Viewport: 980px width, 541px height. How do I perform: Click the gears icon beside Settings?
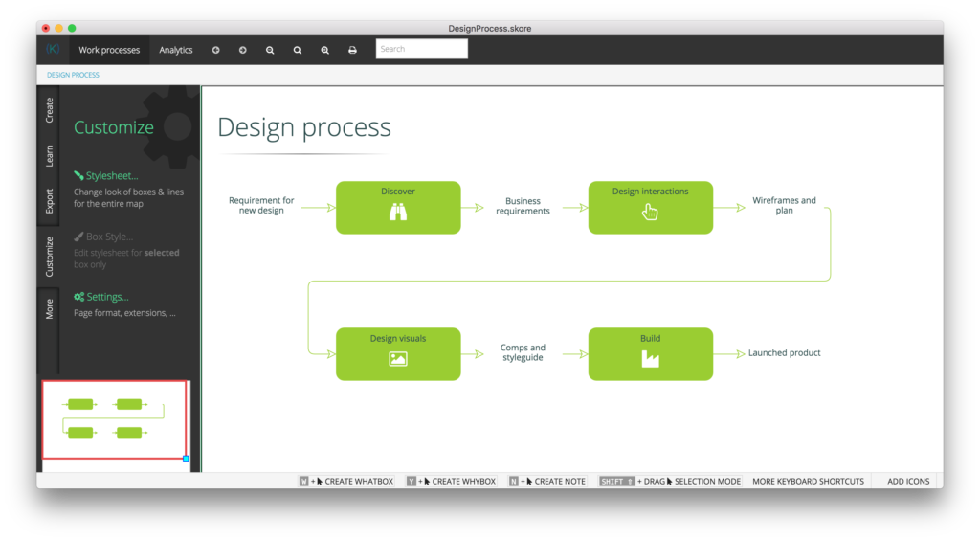point(78,297)
